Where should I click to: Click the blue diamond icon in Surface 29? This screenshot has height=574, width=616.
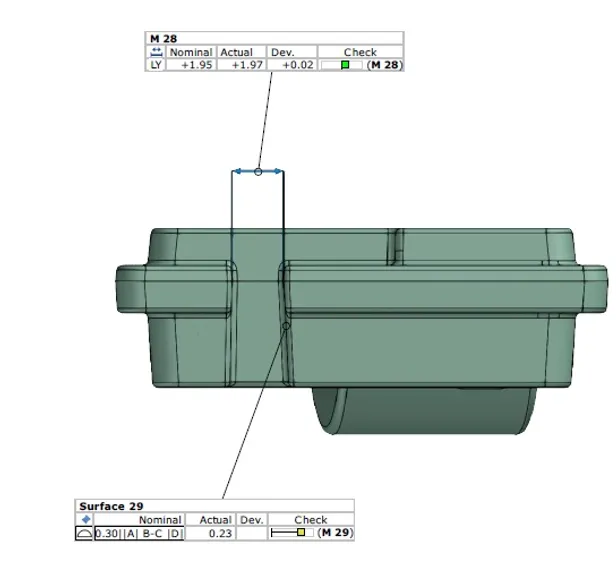coord(85,520)
